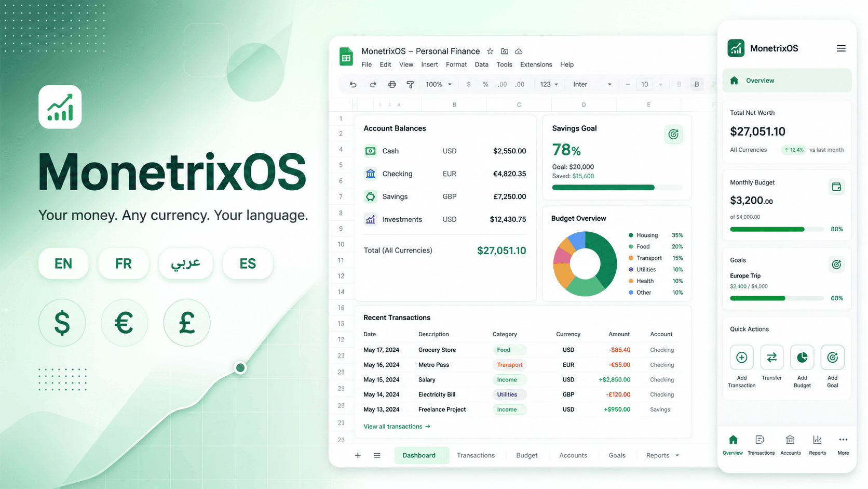Tap Reports in the mobile bottom navigation
Viewport: 868px width, 489px height.
(x=817, y=445)
